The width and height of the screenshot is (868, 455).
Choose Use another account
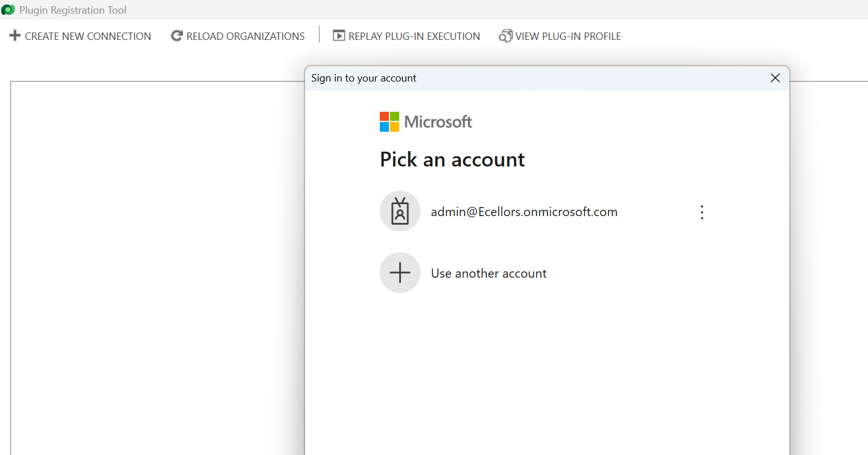tap(489, 274)
